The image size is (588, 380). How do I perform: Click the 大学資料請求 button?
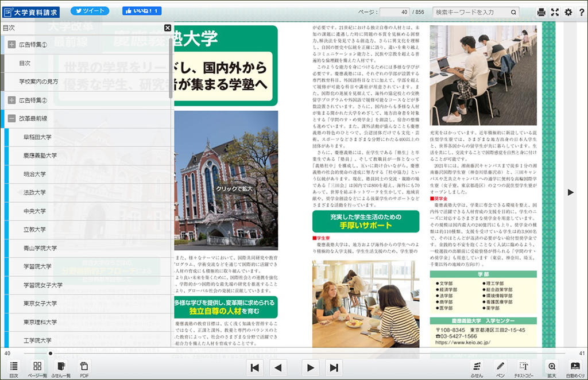(31, 11)
